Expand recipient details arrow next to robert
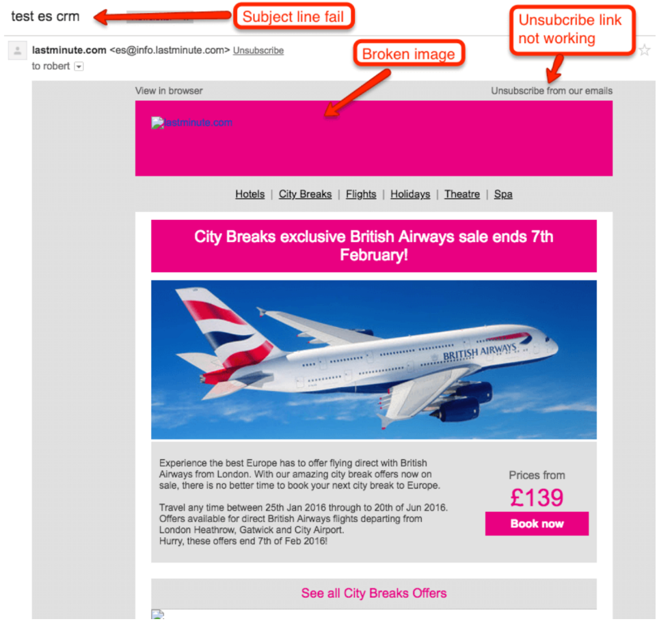Viewport: 672px width, 628px height. 79,66
